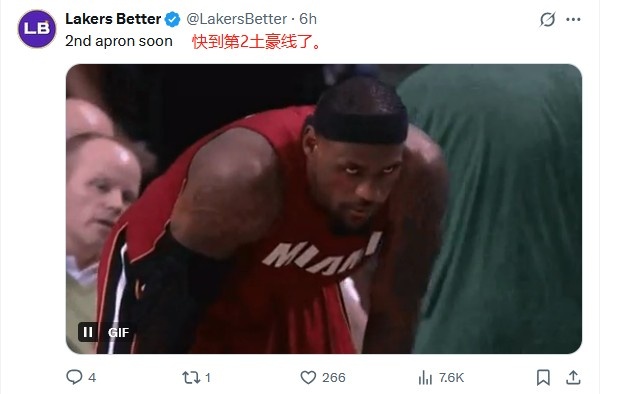Click the red Chinese translation text
Screen dimensions: 617x394
[x=256, y=42]
